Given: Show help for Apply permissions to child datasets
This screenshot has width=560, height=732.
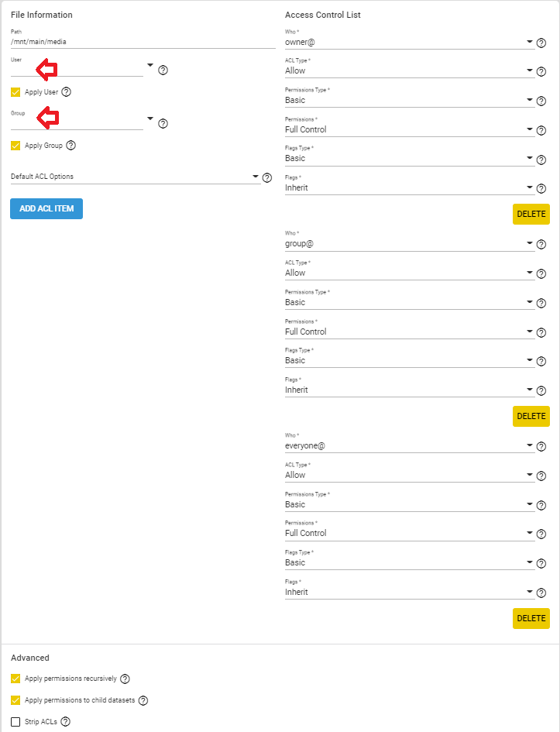Looking at the screenshot, I should (143, 700).
